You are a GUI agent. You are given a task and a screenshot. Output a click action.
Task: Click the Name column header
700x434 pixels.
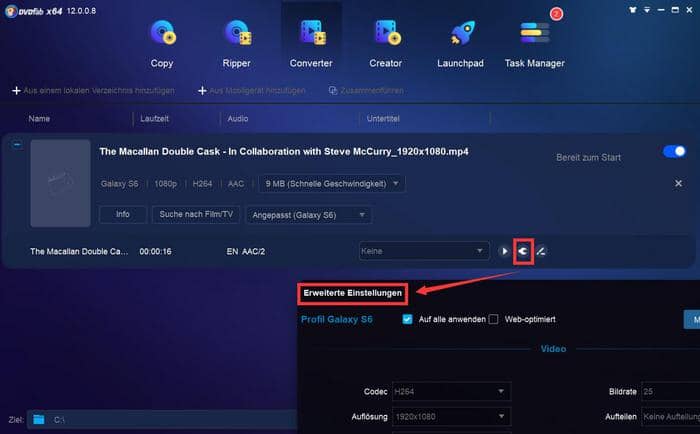(39, 119)
